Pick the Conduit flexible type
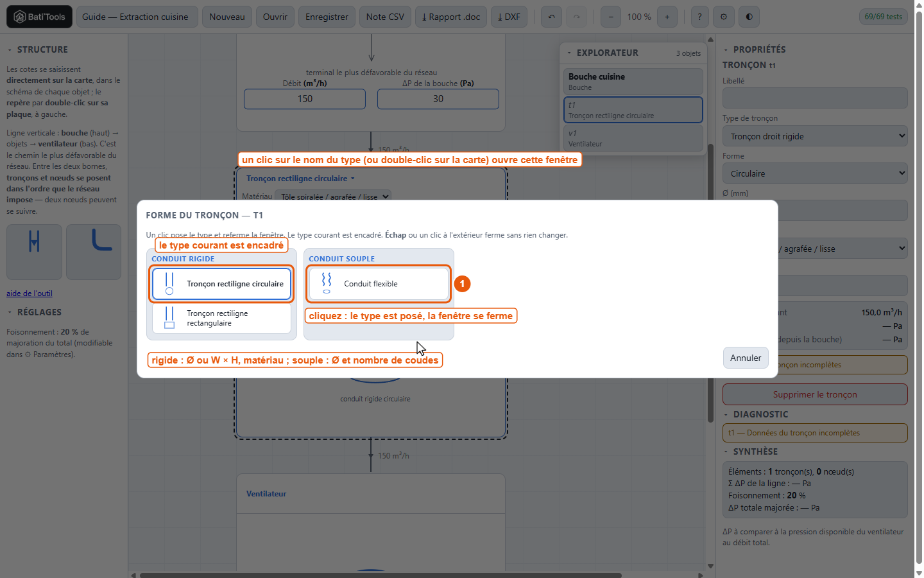 pos(379,283)
